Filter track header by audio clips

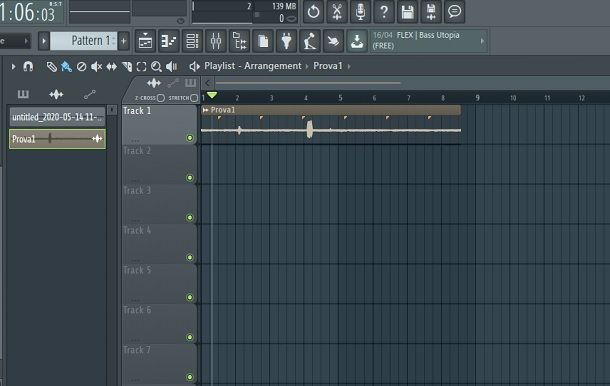point(154,83)
